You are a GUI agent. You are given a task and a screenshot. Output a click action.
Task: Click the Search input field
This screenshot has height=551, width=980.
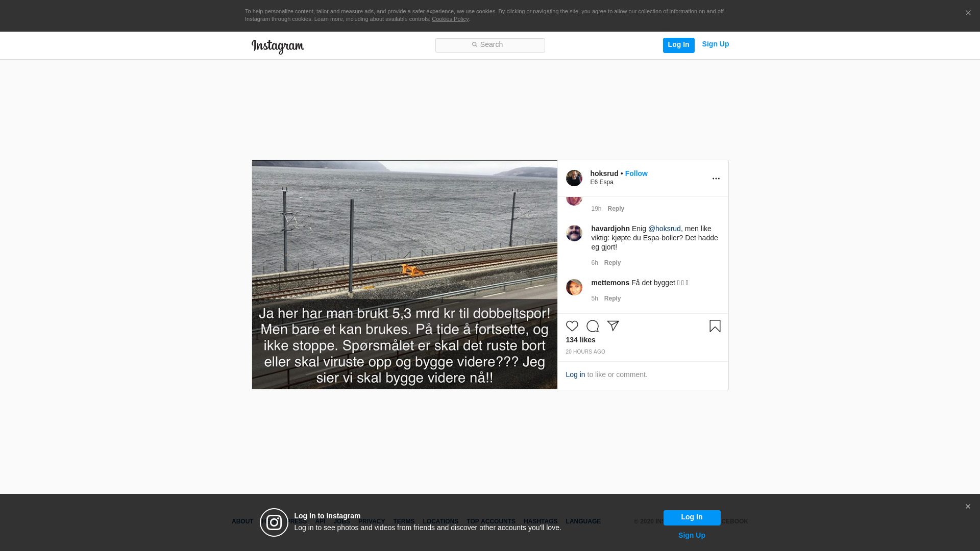pos(490,45)
